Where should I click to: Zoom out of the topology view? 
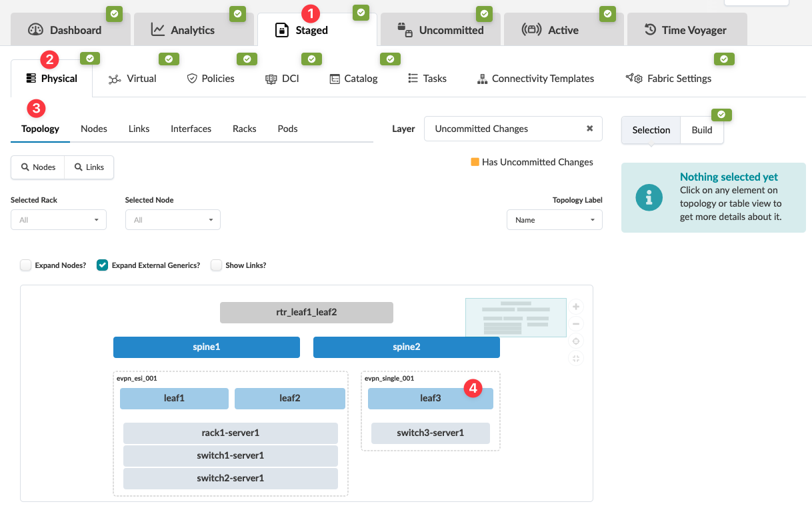[576, 324]
